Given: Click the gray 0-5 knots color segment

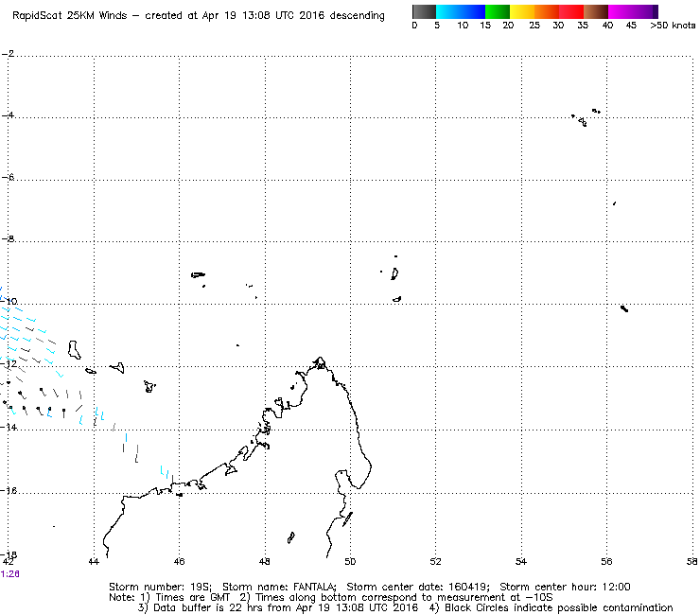Looking at the screenshot, I should click(424, 11).
